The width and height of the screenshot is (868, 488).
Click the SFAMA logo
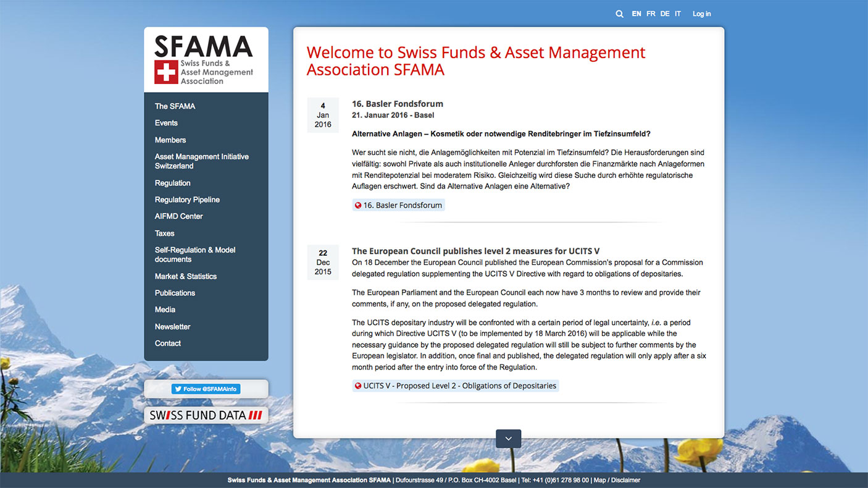coord(204,60)
